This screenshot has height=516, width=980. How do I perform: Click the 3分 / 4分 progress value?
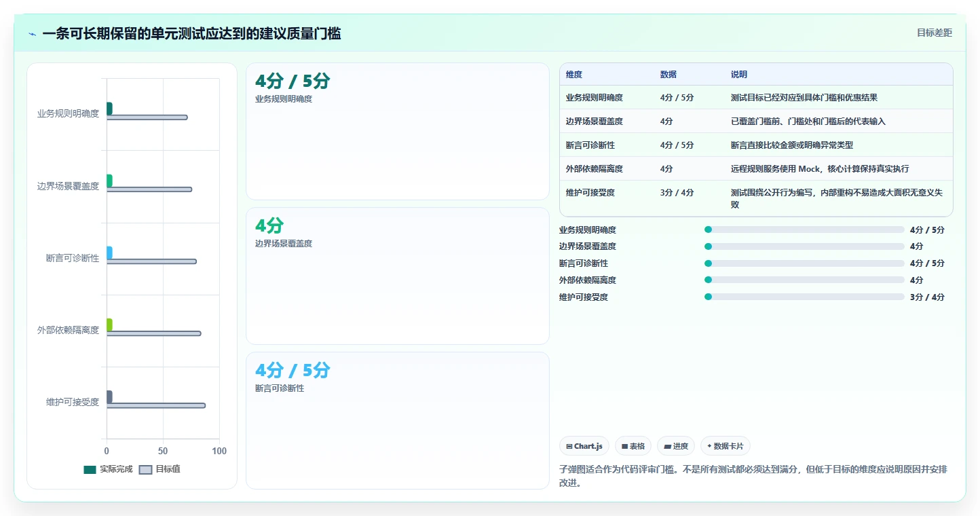(927, 297)
